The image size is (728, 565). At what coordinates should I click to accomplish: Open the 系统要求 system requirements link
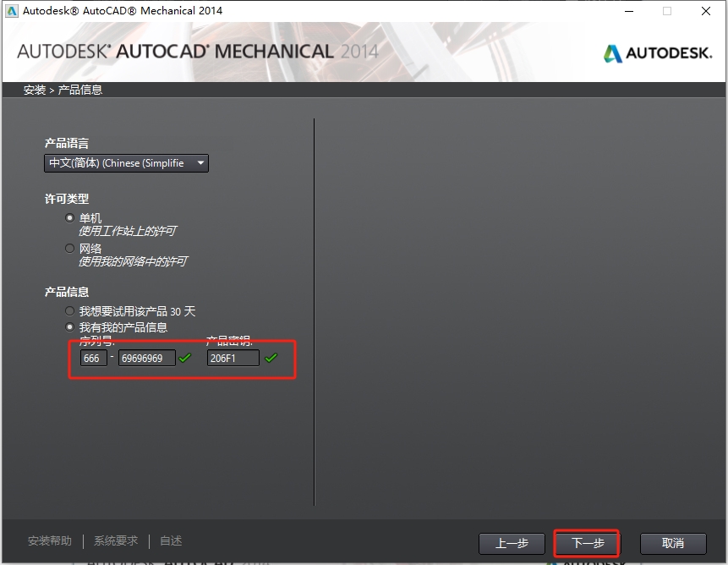[116, 540]
